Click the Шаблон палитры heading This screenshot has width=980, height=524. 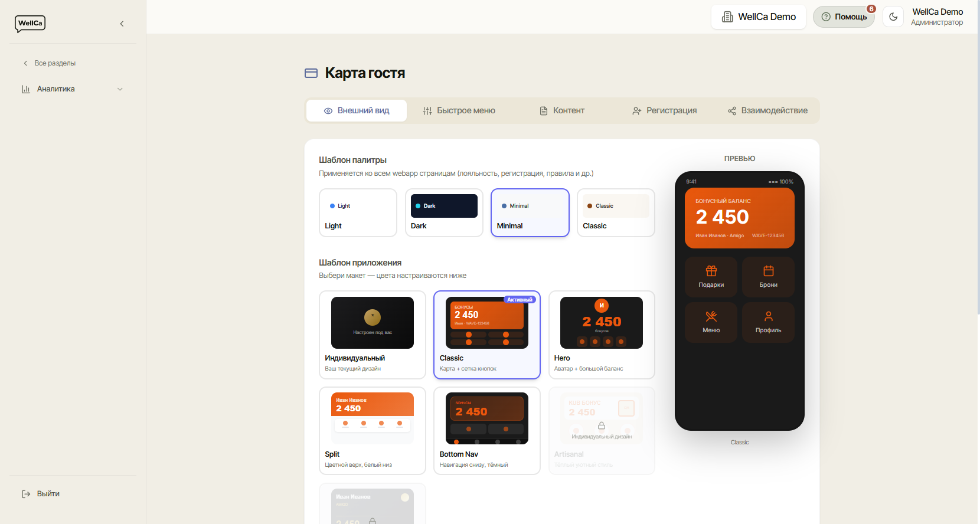352,160
